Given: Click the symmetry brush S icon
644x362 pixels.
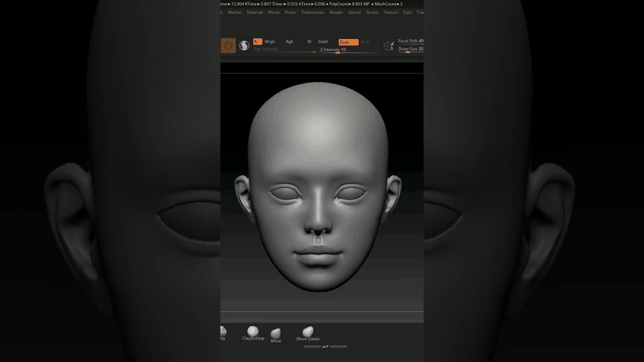Looking at the screenshot, I should (x=389, y=46).
